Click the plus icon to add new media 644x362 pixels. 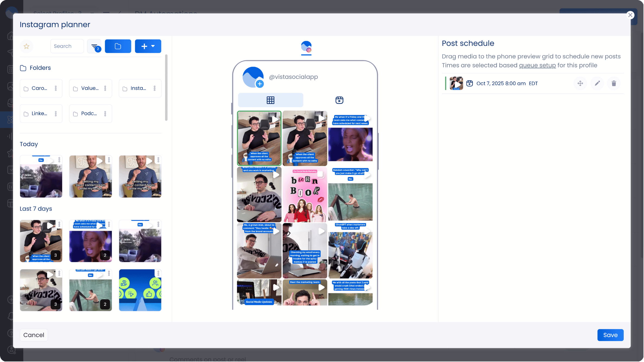(144, 46)
